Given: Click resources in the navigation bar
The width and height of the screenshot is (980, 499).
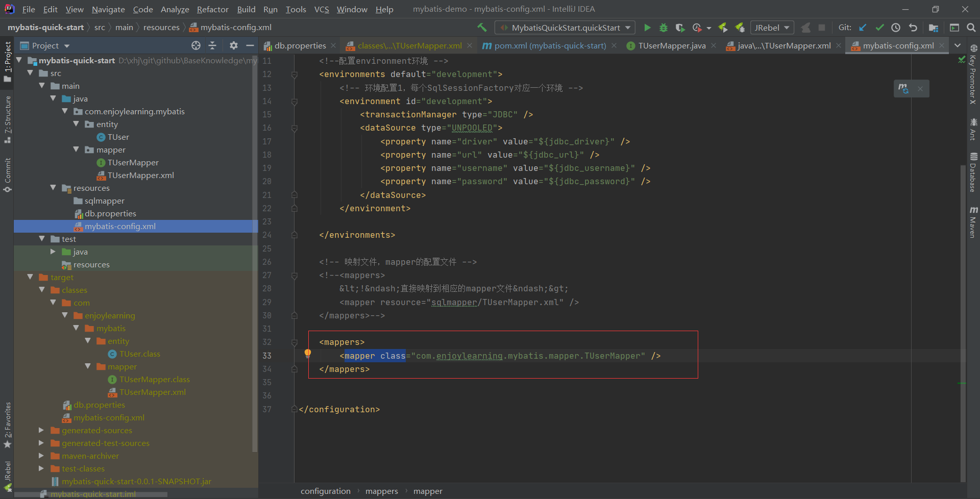Looking at the screenshot, I should click(161, 27).
